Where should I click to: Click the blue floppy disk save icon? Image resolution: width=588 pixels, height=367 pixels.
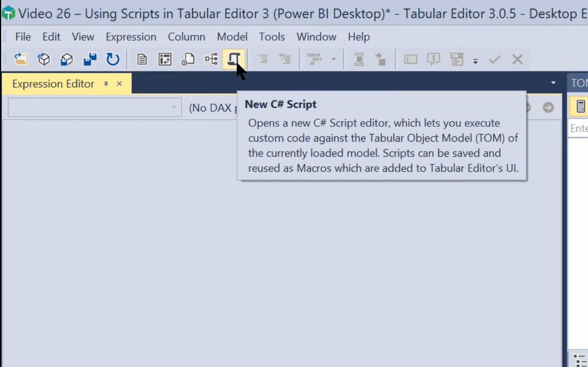coord(90,59)
